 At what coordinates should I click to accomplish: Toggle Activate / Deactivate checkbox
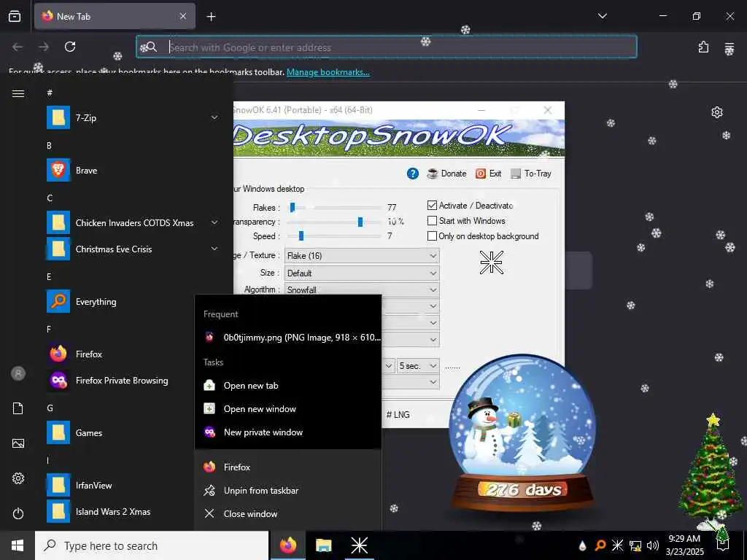click(x=432, y=205)
